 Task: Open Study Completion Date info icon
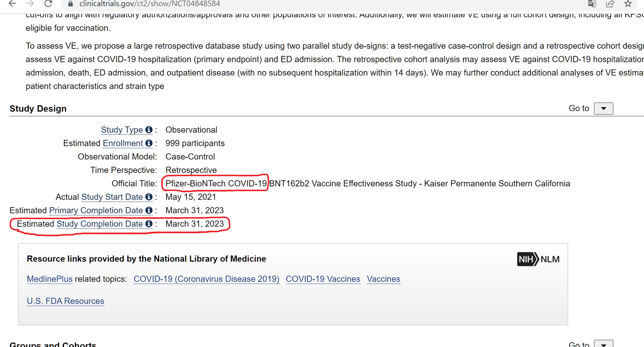[x=149, y=224]
